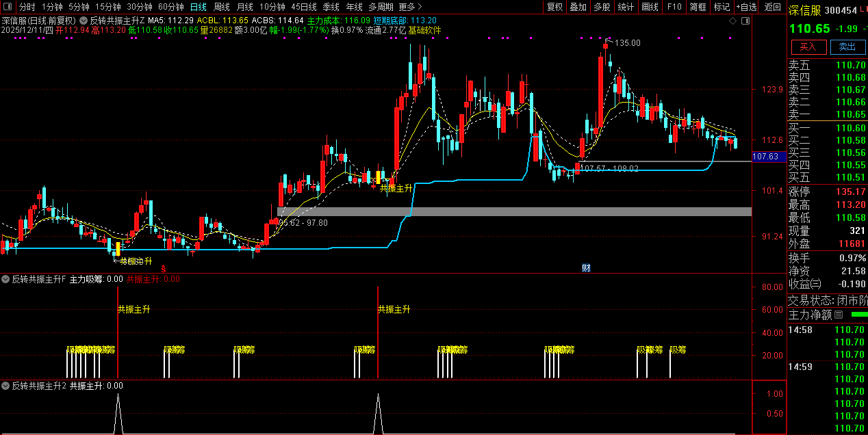
Task: Select the 5分钟 period tab
Action: click(x=79, y=7)
